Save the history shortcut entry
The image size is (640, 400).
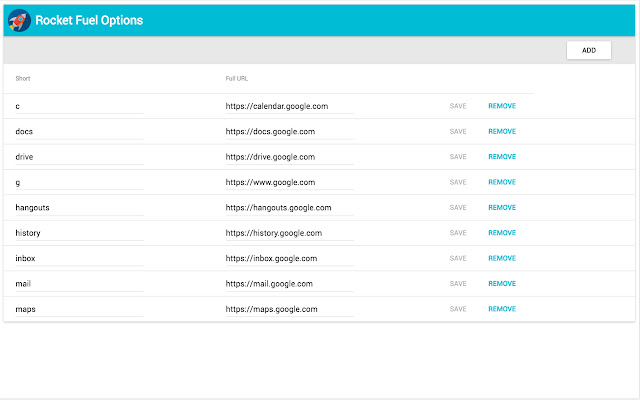click(458, 233)
